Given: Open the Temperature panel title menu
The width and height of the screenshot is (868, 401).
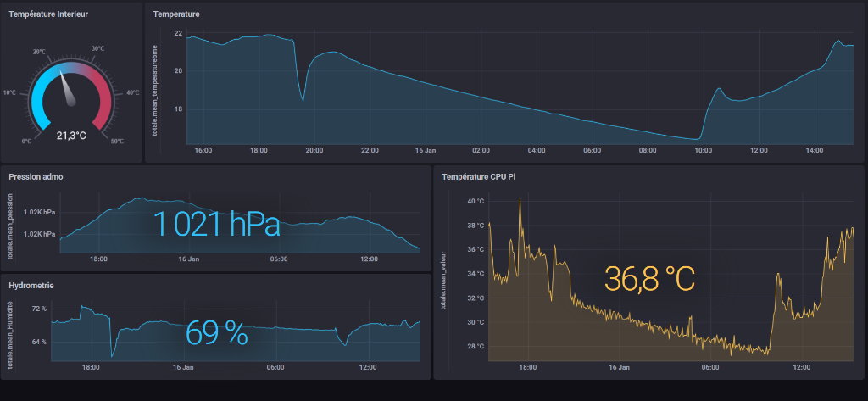Looking at the screenshot, I should tap(176, 14).
